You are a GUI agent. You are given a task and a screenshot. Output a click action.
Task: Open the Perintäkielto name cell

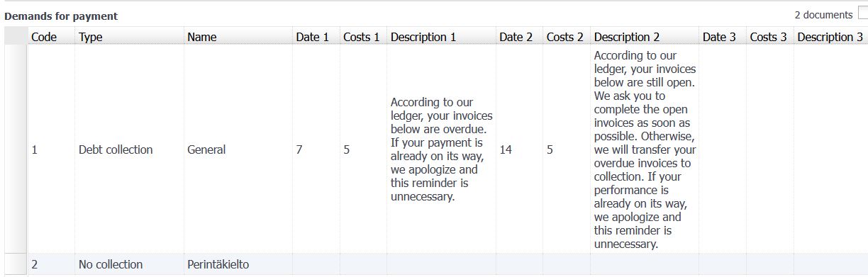(237, 264)
